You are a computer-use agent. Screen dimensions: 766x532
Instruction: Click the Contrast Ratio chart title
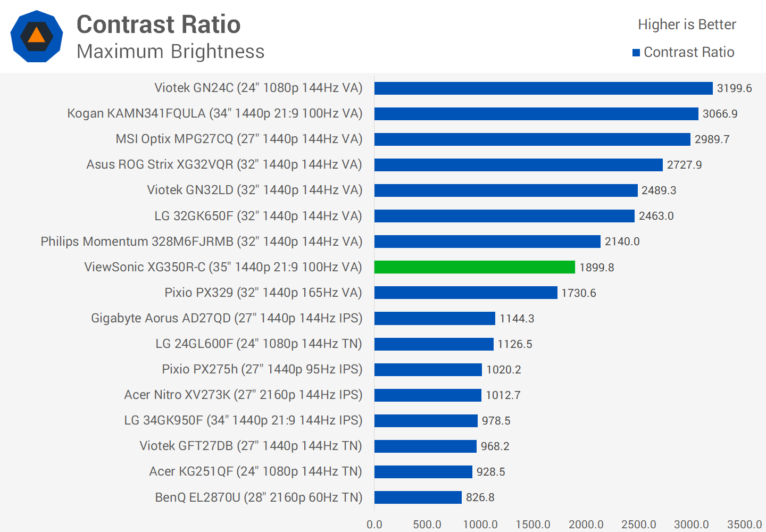coord(159,24)
